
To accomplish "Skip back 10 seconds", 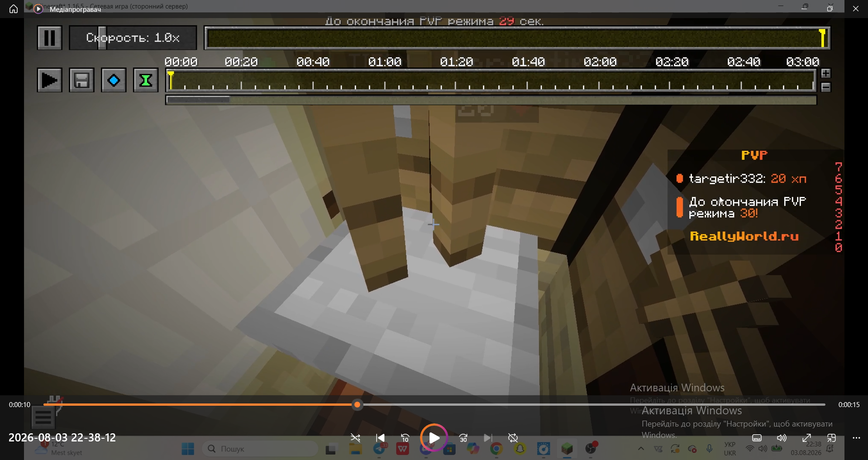I will point(405,438).
